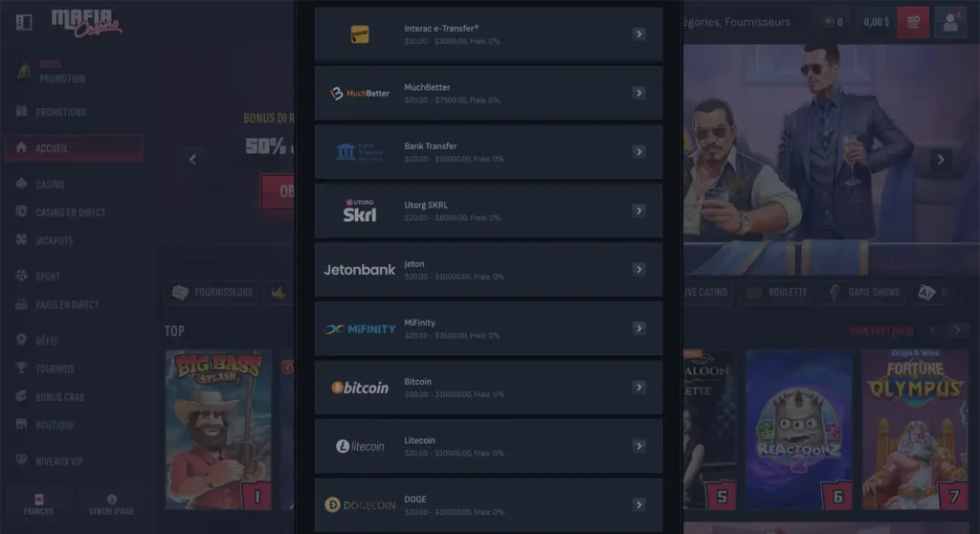980x534 pixels.
Task: Select the bitcoin logo
Action: pyautogui.click(x=360, y=388)
